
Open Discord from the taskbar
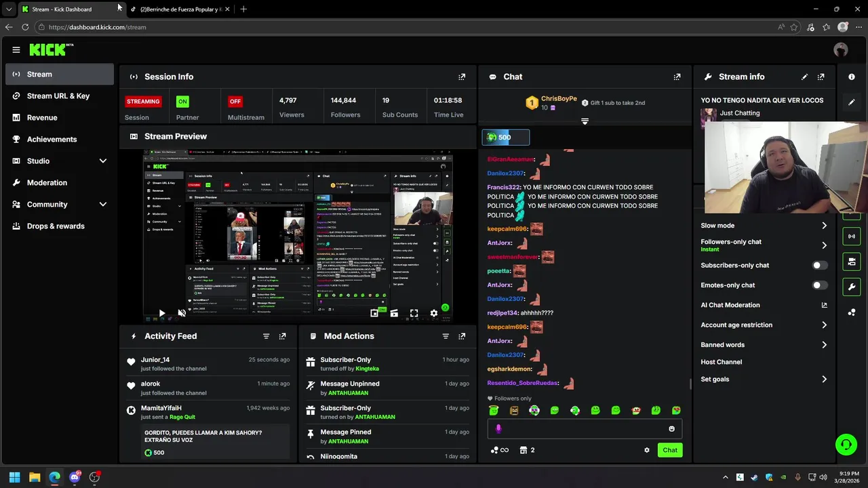75,477
